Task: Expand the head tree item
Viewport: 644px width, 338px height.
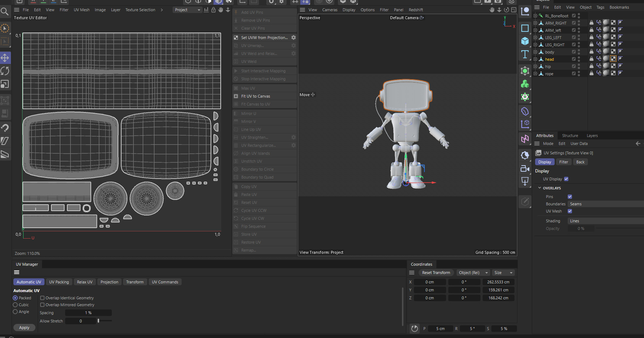Action: [x=535, y=59]
